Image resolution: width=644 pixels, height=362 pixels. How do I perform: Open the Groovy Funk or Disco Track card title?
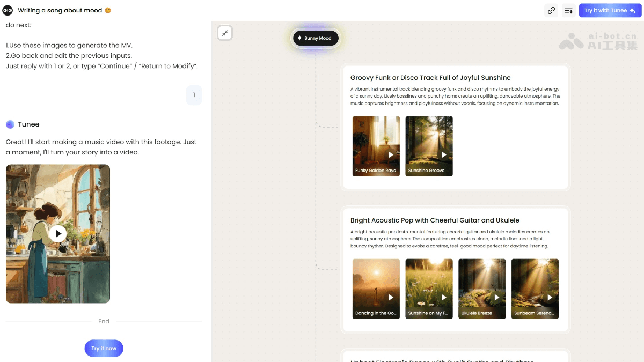point(430,78)
